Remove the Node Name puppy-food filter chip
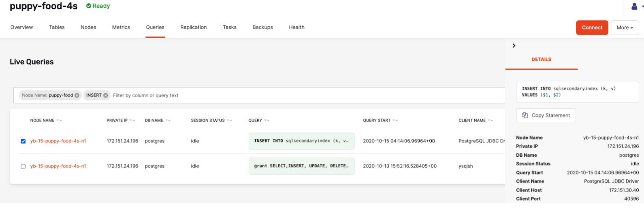The height and width of the screenshot is (211, 644). (77, 95)
